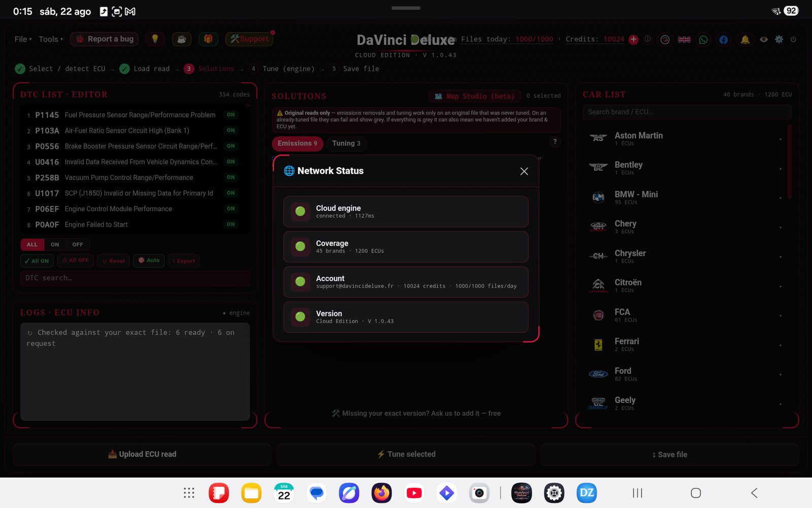This screenshot has width=812, height=508.
Task: Open the Tools menu
Action: 51,39
